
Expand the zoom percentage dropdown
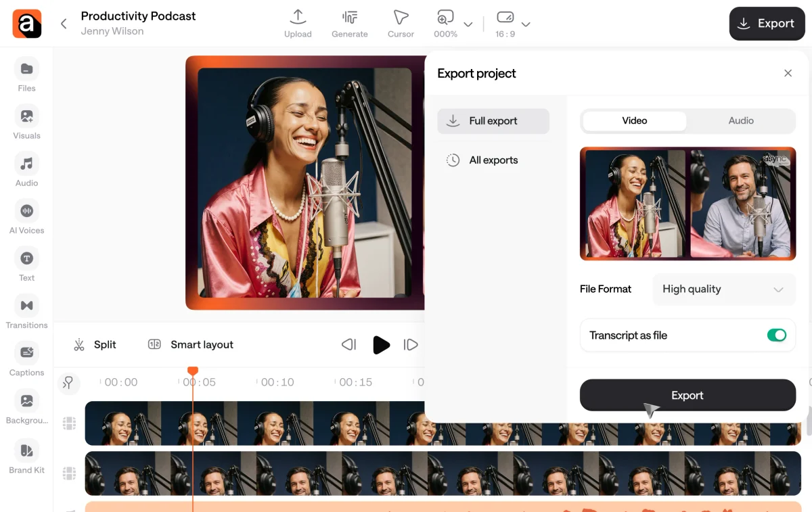click(x=467, y=24)
